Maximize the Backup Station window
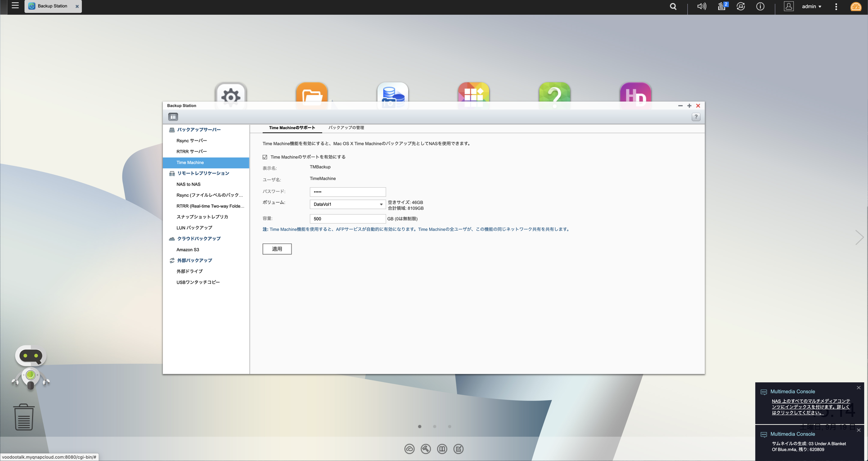The image size is (868, 461). [x=689, y=106]
